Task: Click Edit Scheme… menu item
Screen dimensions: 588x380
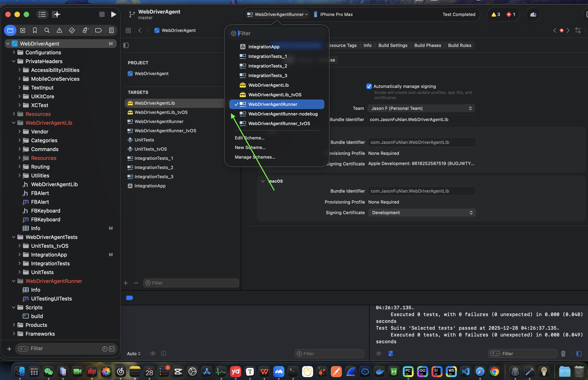Action: pos(249,138)
